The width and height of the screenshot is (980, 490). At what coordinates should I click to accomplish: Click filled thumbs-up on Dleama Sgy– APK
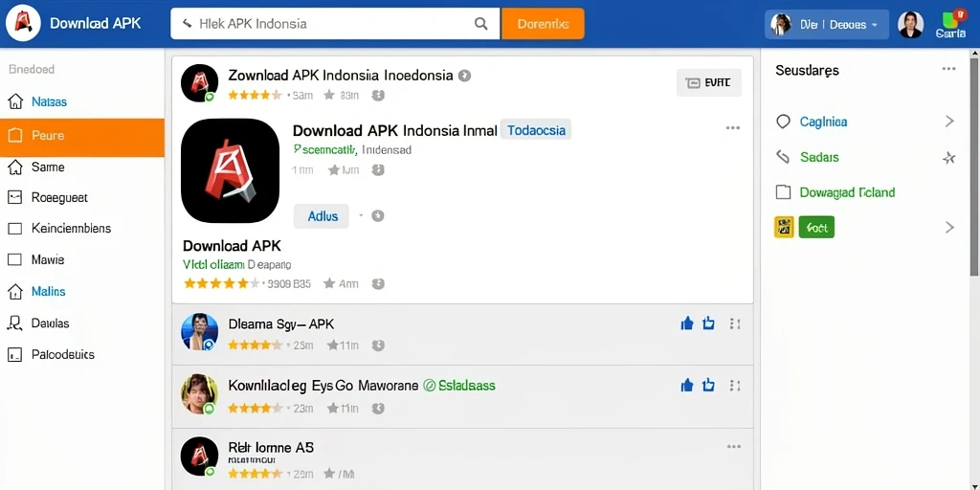click(687, 323)
